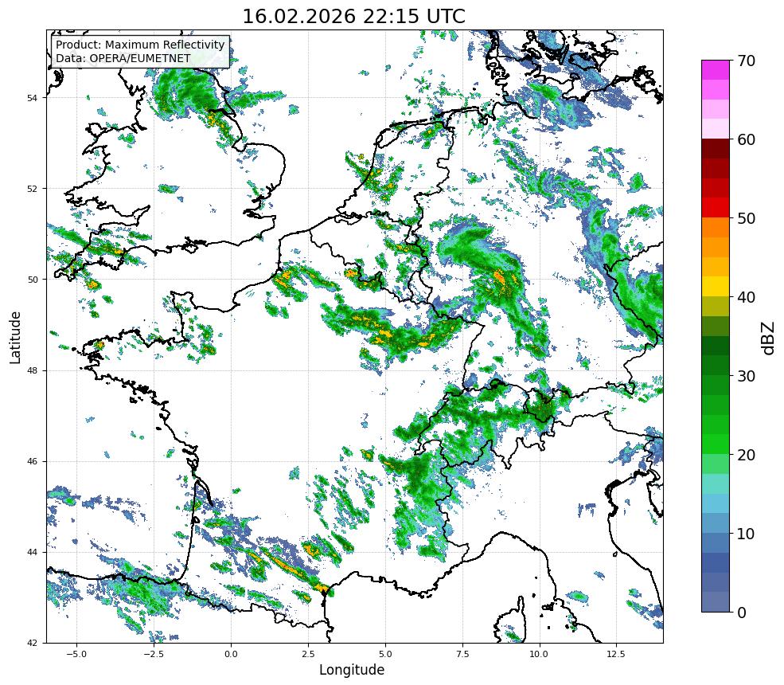The width and height of the screenshot is (784, 685).
Task: Click the bright green colorbar segment above 20
Action: click(x=716, y=444)
